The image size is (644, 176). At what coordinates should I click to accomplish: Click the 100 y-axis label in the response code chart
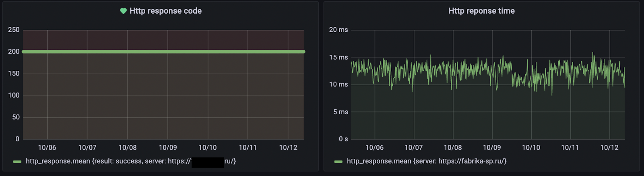click(x=14, y=95)
